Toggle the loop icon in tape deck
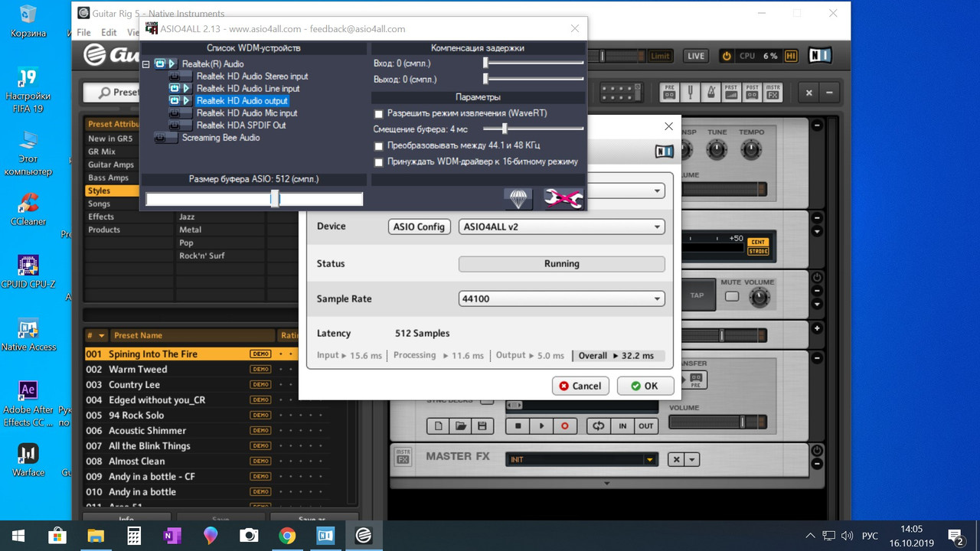Screen dimensions: 980x551 point(598,426)
